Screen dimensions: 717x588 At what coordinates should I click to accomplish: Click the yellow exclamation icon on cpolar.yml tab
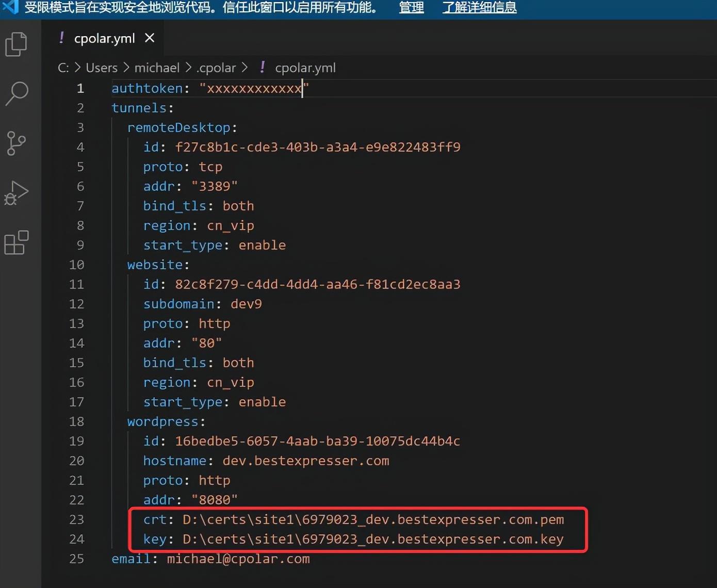(x=62, y=38)
